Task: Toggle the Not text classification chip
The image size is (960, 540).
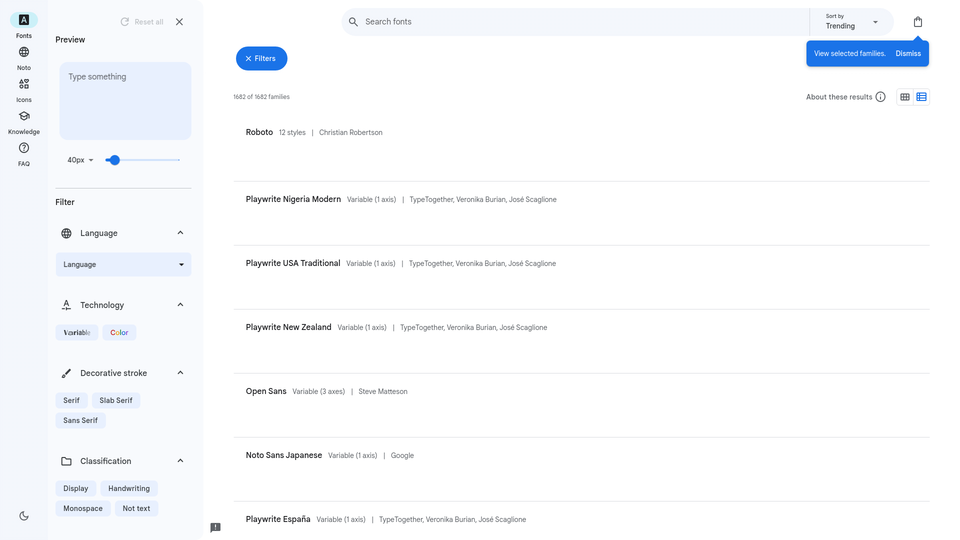Action: (x=136, y=509)
